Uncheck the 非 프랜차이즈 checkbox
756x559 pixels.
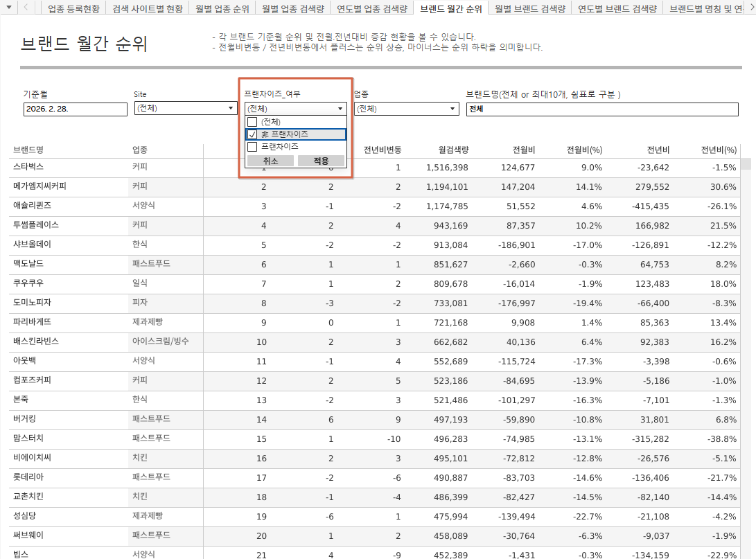tap(252, 134)
